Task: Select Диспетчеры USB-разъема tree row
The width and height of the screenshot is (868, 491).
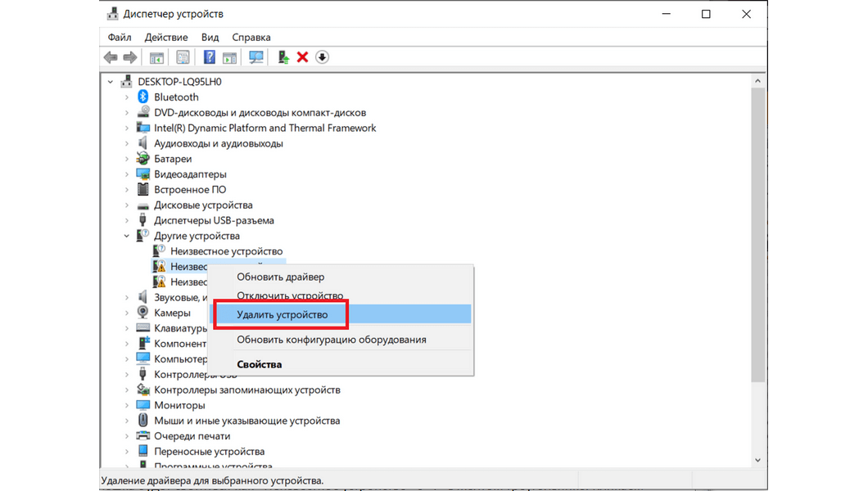Action: [214, 220]
